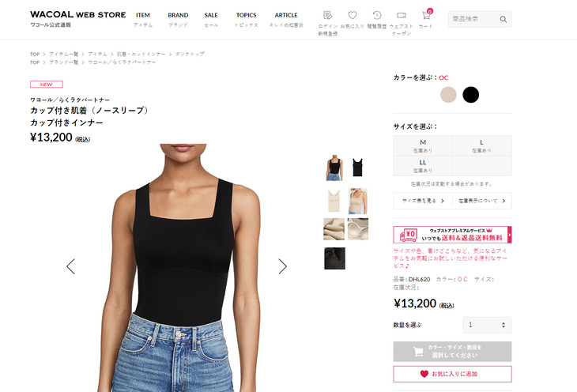
Task: Open the web store coupon icon
Action: click(x=401, y=16)
